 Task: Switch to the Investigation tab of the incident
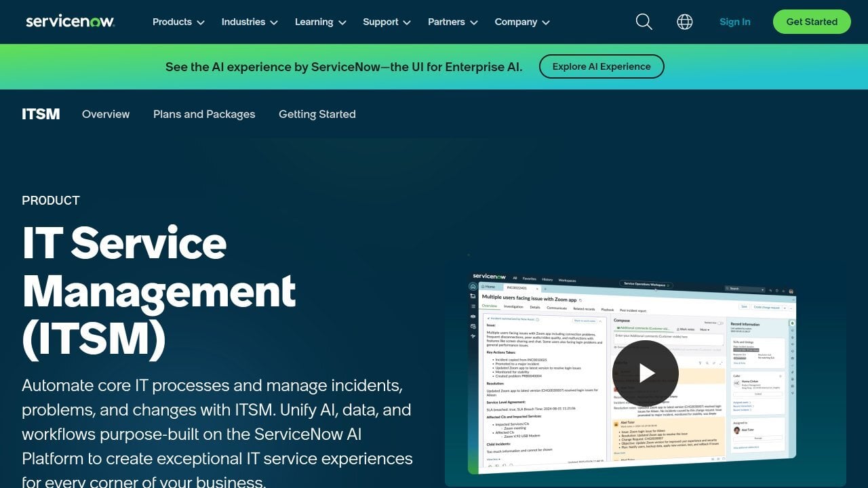coord(515,306)
